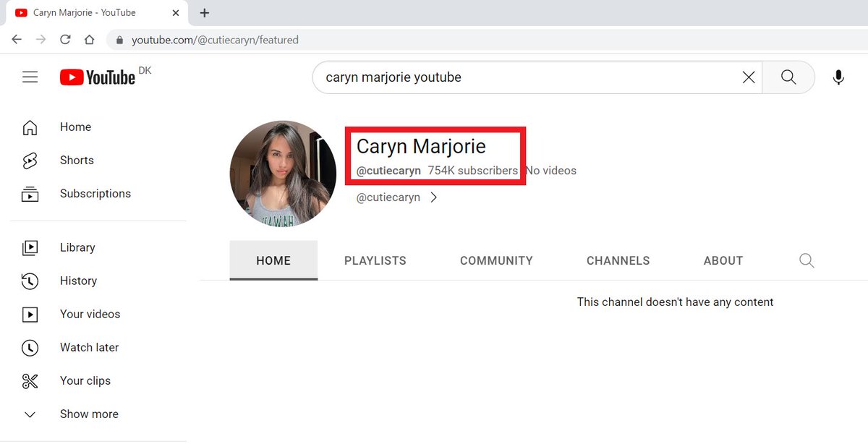Click the Caryn Marjorie channel name
The width and height of the screenshot is (868, 444).
[x=421, y=147]
